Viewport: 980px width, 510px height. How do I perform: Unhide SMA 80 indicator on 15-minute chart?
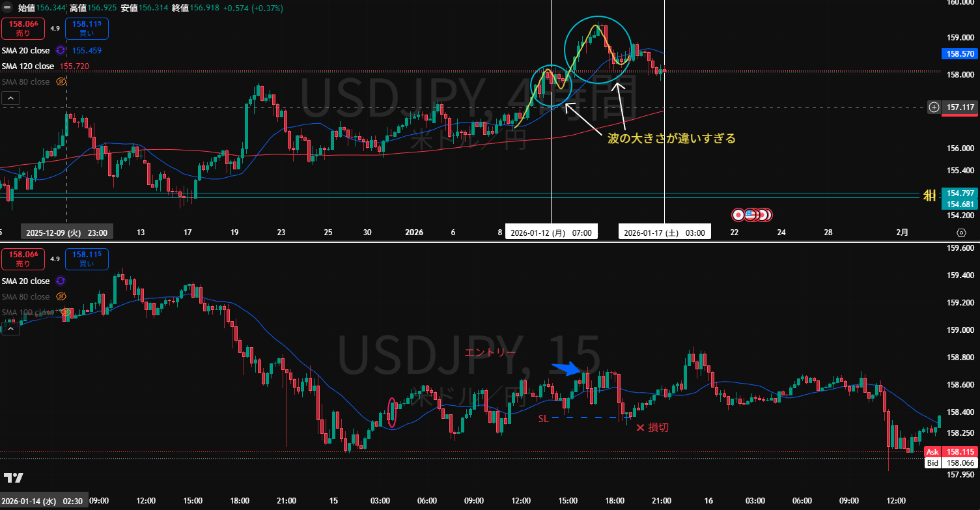point(61,296)
